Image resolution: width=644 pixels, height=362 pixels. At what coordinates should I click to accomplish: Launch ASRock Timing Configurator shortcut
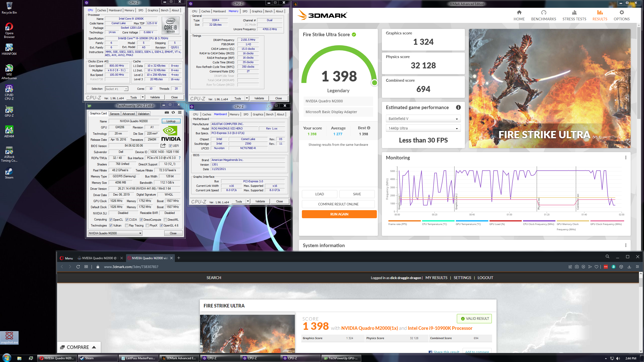9,154
